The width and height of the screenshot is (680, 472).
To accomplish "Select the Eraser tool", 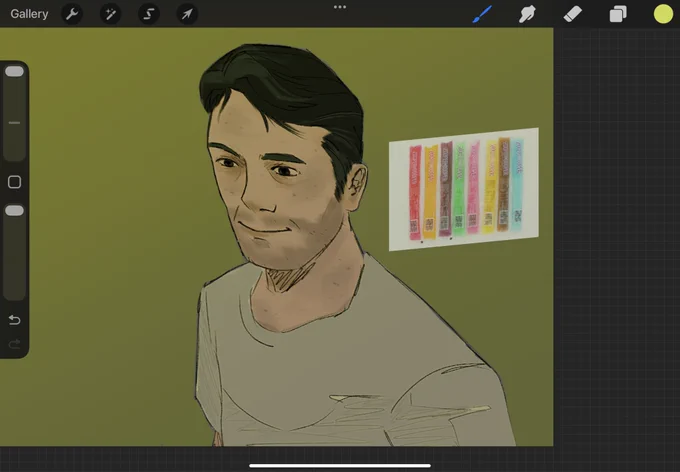I will [x=572, y=14].
